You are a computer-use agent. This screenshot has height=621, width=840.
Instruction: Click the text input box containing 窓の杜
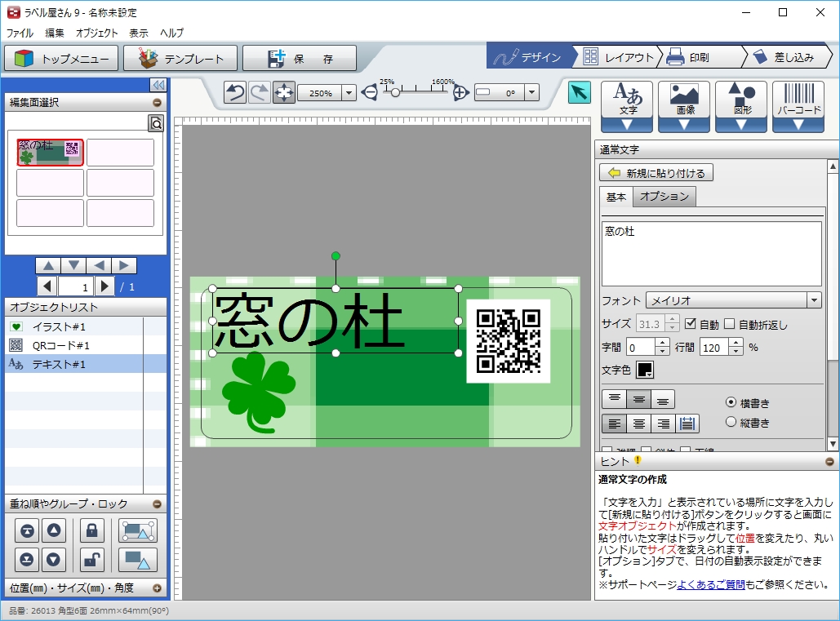(x=712, y=254)
